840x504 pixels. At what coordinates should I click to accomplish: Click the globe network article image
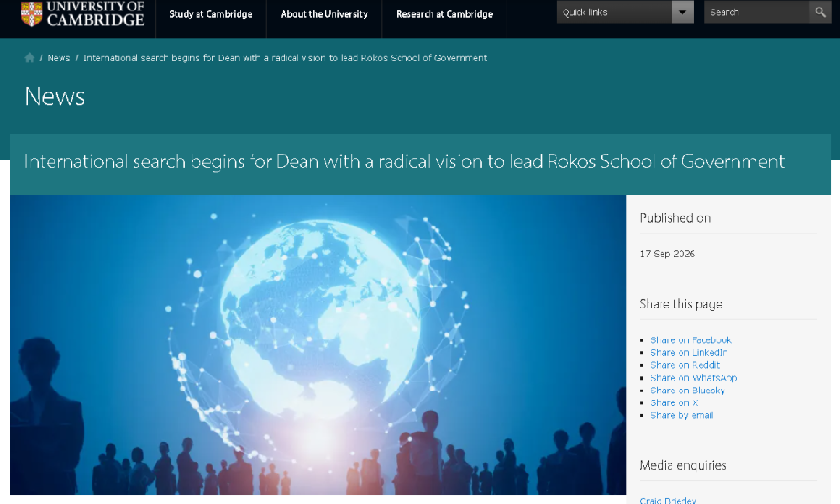pos(318,344)
